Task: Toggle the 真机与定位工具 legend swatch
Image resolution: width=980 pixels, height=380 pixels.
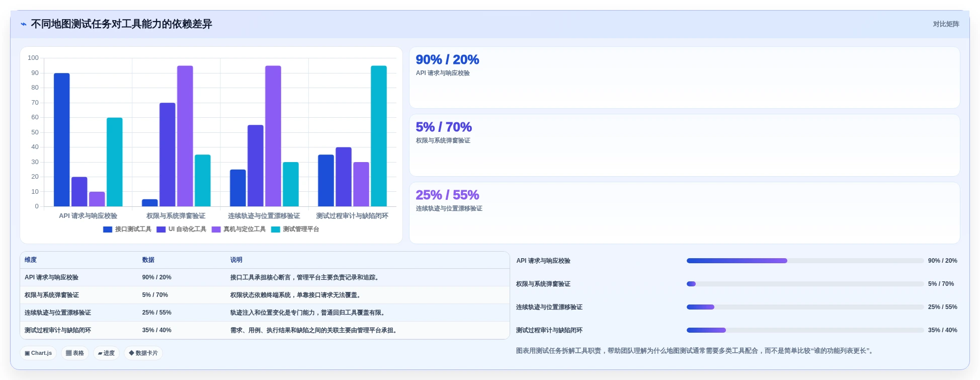Action: (x=216, y=230)
